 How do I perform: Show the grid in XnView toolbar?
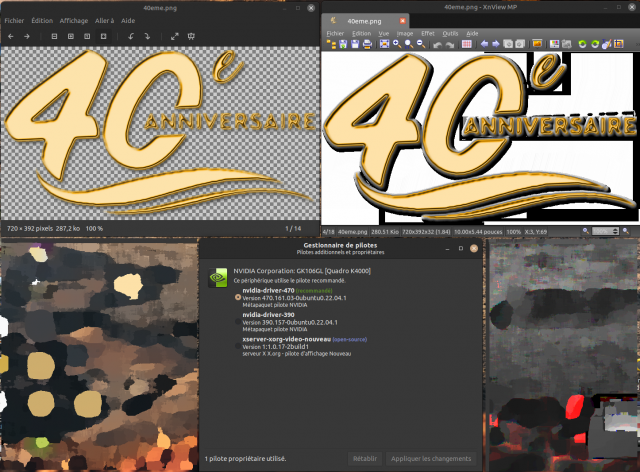point(467,44)
